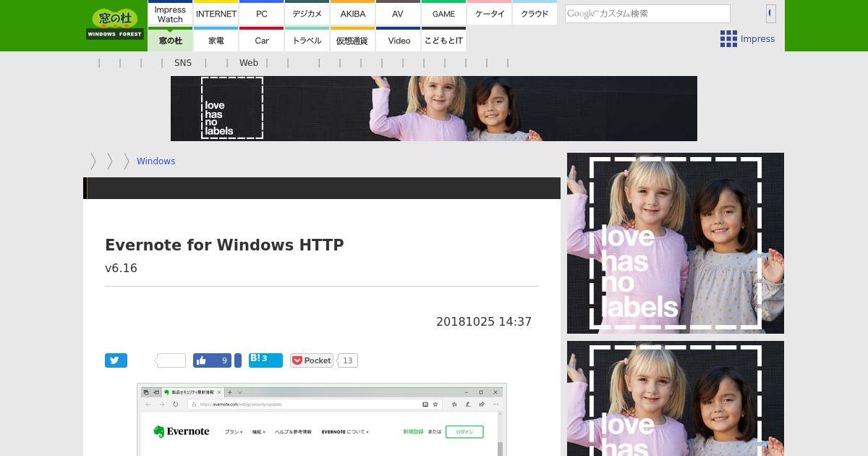Click the Pocket count 13

point(348,360)
